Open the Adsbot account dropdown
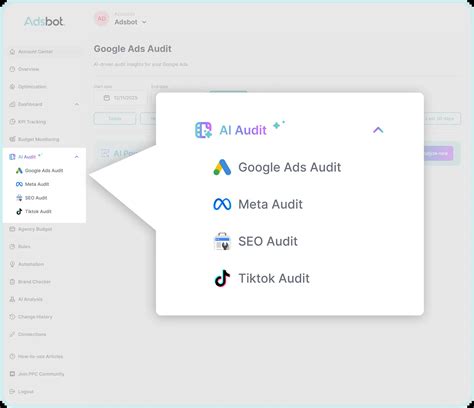The height and width of the screenshot is (408, 474). coord(130,22)
